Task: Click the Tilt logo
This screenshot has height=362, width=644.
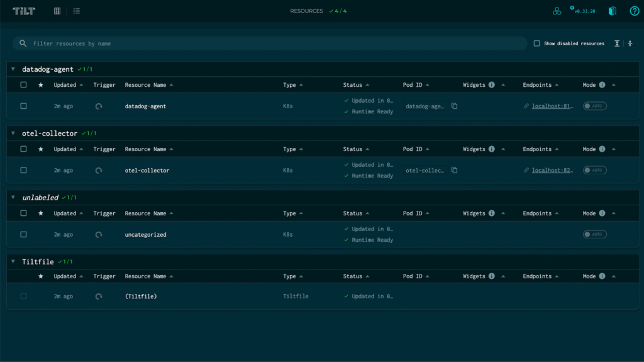Action: (x=24, y=11)
